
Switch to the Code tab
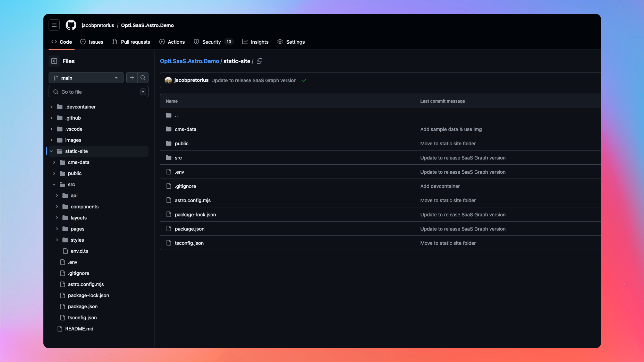pos(61,42)
